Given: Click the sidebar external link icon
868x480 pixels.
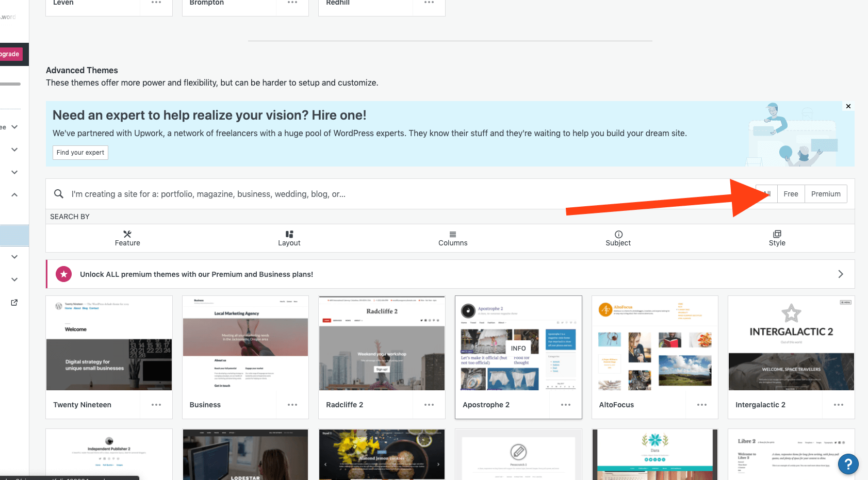Looking at the screenshot, I should (14, 303).
